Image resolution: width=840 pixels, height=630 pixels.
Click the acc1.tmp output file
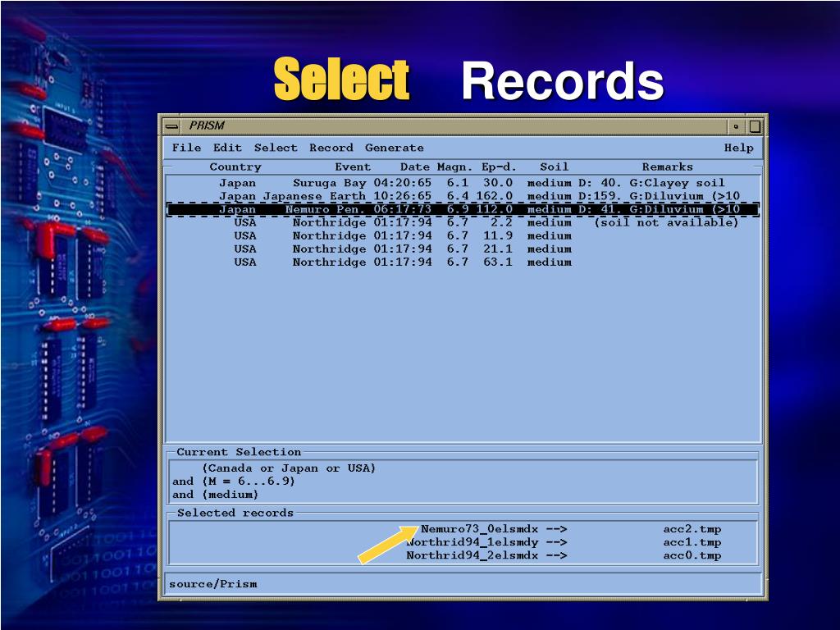click(x=692, y=542)
